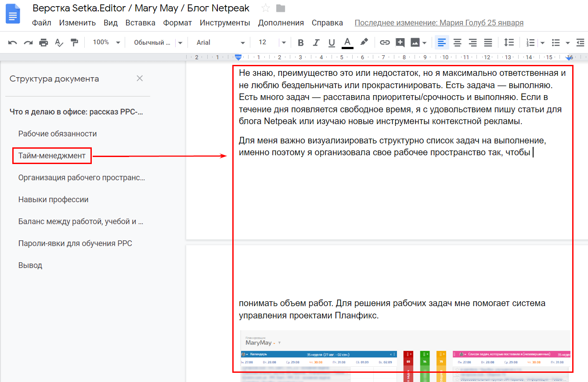588x382 pixels.
Task: Jump to the document title heading in outline
Action: (77, 112)
